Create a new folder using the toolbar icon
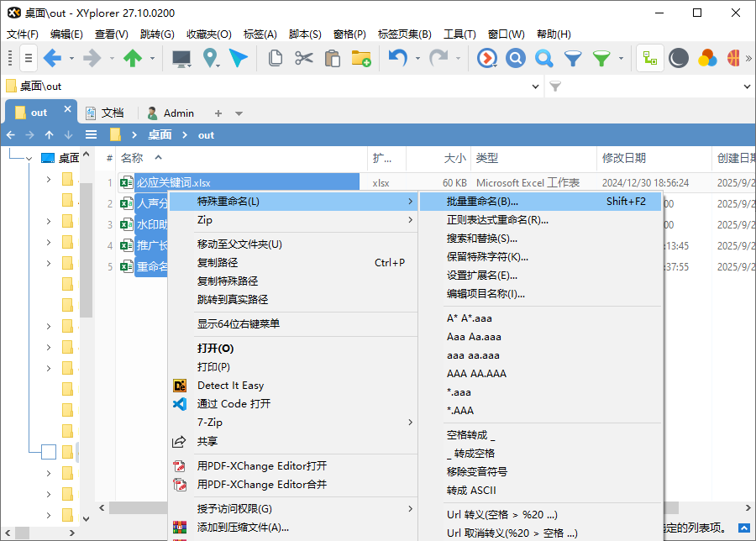This screenshot has width=756, height=541. pos(362,60)
